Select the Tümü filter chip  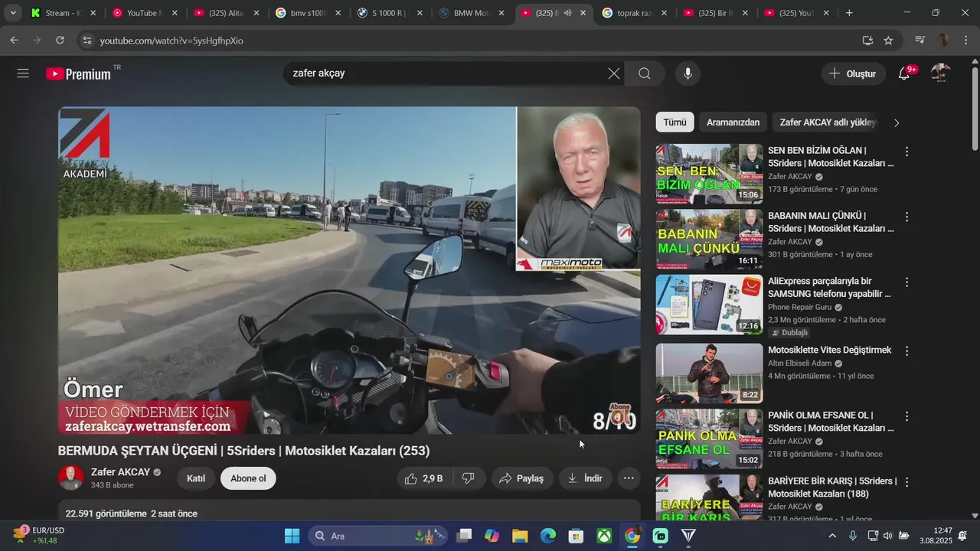(x=675, y=122)
